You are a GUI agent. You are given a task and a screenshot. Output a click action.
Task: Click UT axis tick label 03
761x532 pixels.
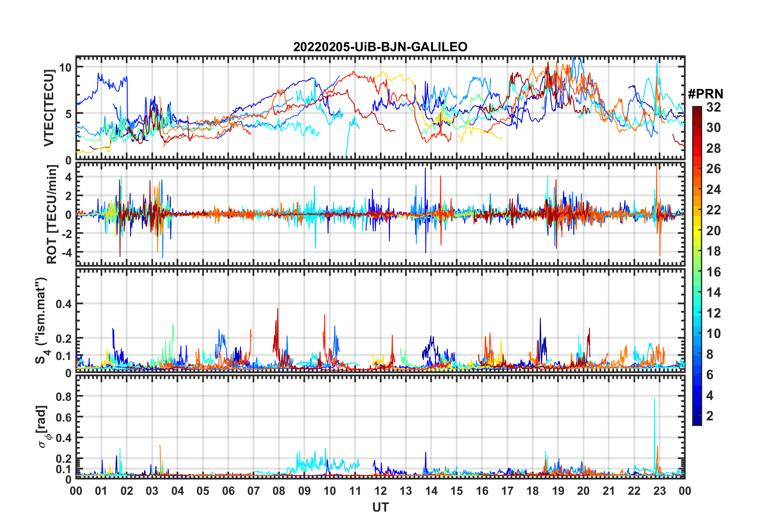click(x=152, y=491)
